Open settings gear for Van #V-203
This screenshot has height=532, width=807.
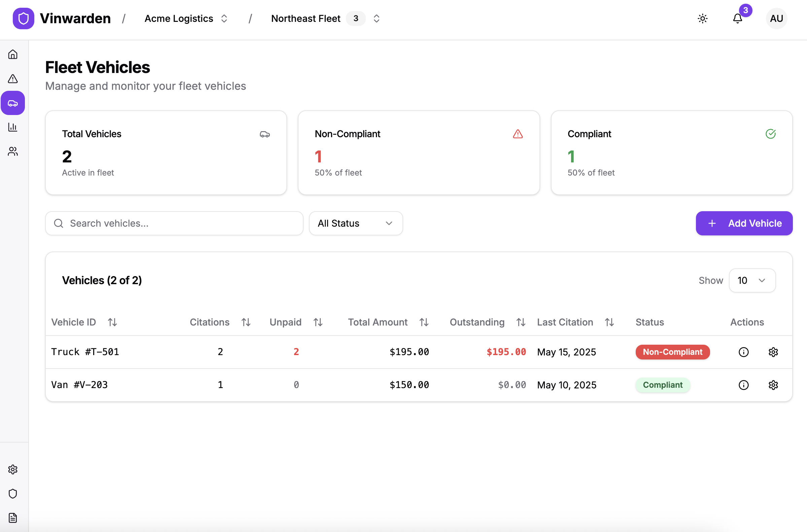(x=773, y=385)
